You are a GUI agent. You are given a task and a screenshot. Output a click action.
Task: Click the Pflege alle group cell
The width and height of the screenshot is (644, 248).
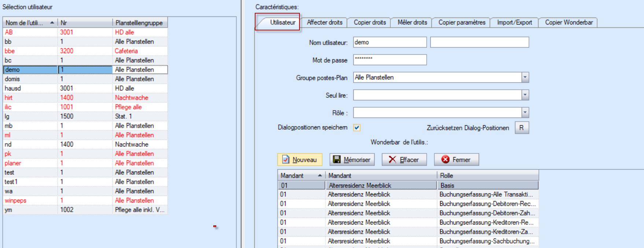click(140, 107)
